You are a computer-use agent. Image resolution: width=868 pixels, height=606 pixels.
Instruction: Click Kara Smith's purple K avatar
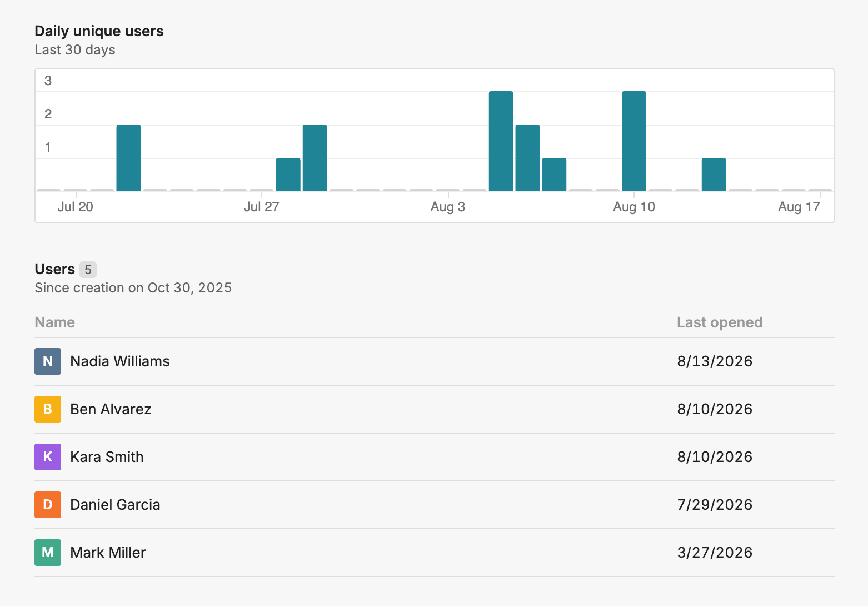point(48,457)
